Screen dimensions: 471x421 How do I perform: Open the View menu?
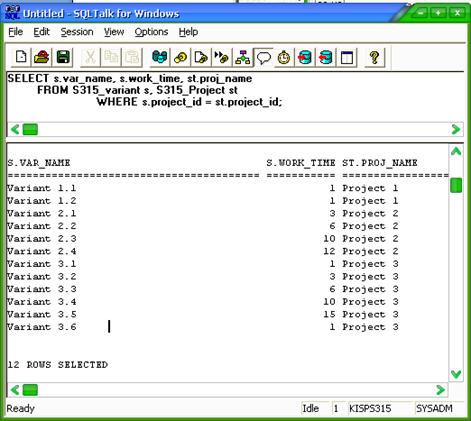coord(114,32)
